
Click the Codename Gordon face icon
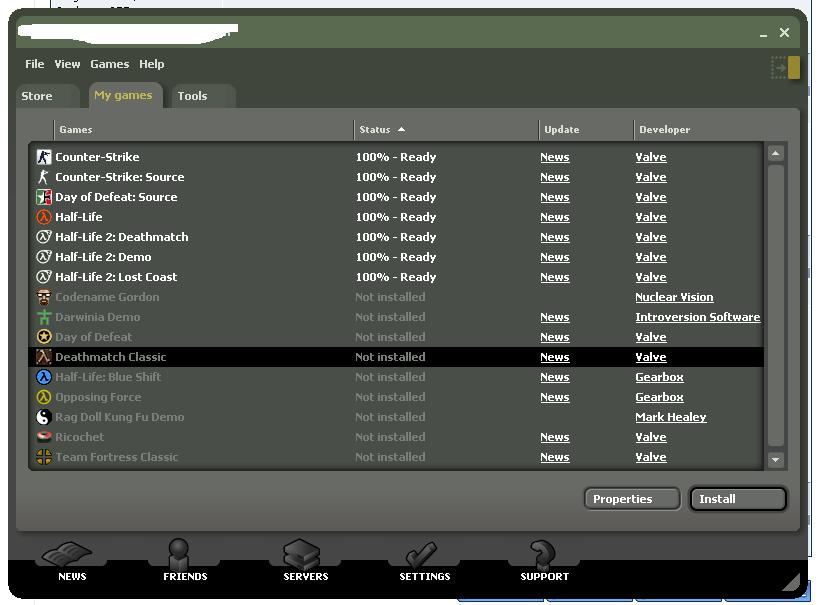tap(44, 297)
